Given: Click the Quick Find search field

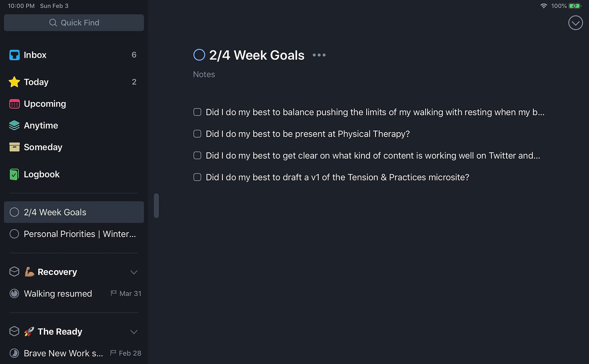Looking at the screenshot, I should [x=74, y=23].
